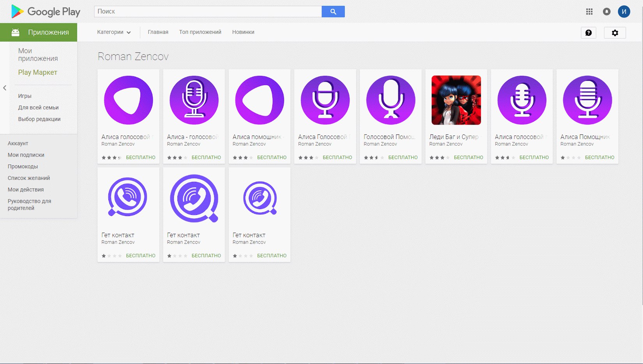This screenshot has height=364, width=643.
Task: Click the Android robot icon beside Приложения
Action: (16, 32)
